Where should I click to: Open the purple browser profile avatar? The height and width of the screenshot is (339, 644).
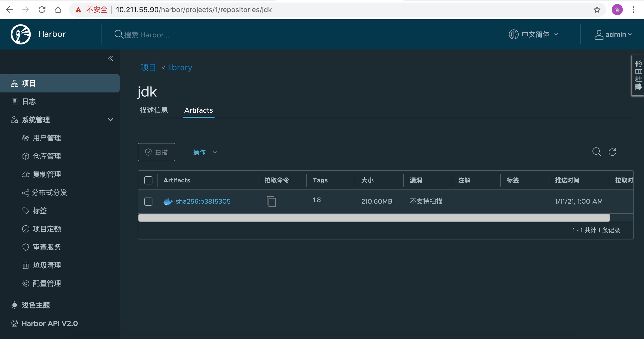617,10
